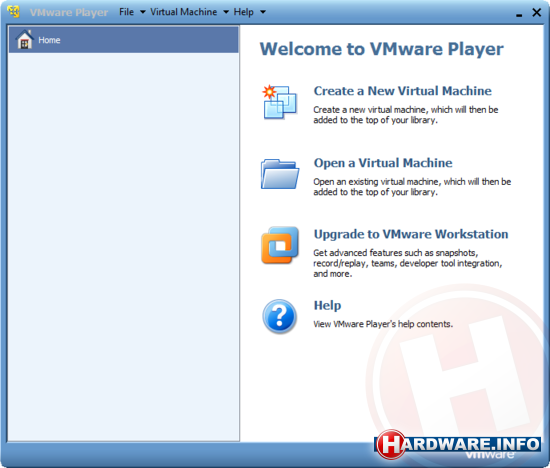Click the Welcome to VMware Player heading

381,49
